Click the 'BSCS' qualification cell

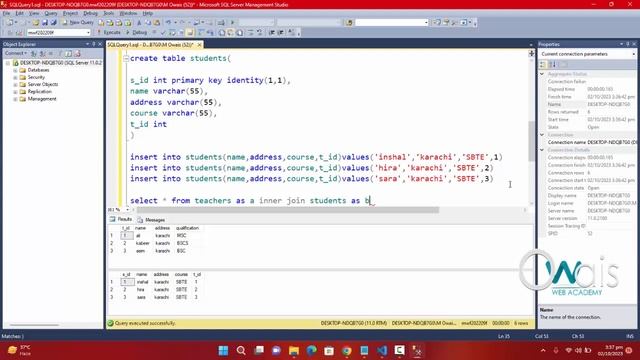point(182,243)
